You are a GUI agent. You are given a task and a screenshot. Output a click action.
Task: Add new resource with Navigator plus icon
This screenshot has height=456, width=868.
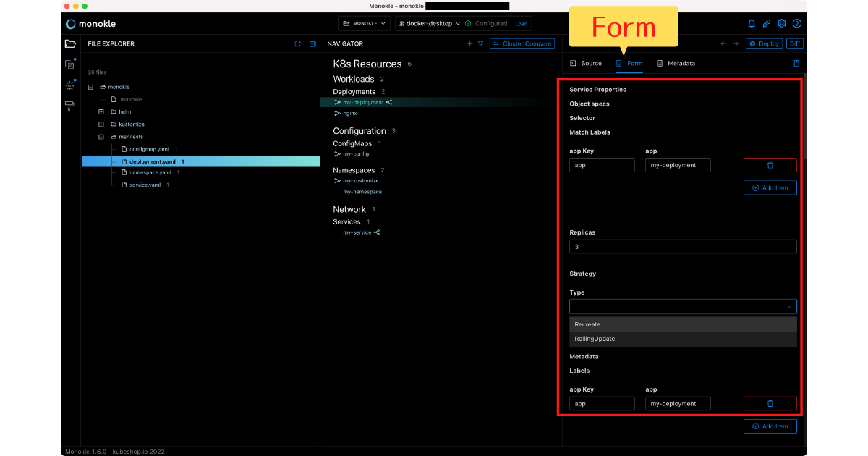469,43
